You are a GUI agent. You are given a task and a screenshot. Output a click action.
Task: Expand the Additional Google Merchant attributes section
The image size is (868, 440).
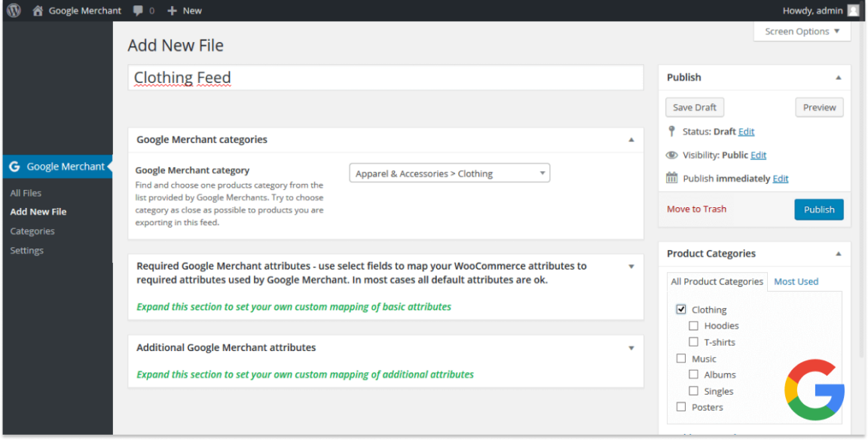631,348
